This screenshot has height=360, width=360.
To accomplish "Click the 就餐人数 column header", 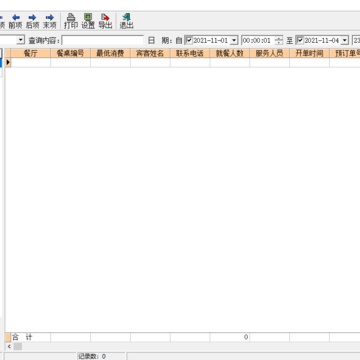I will 230,53.
